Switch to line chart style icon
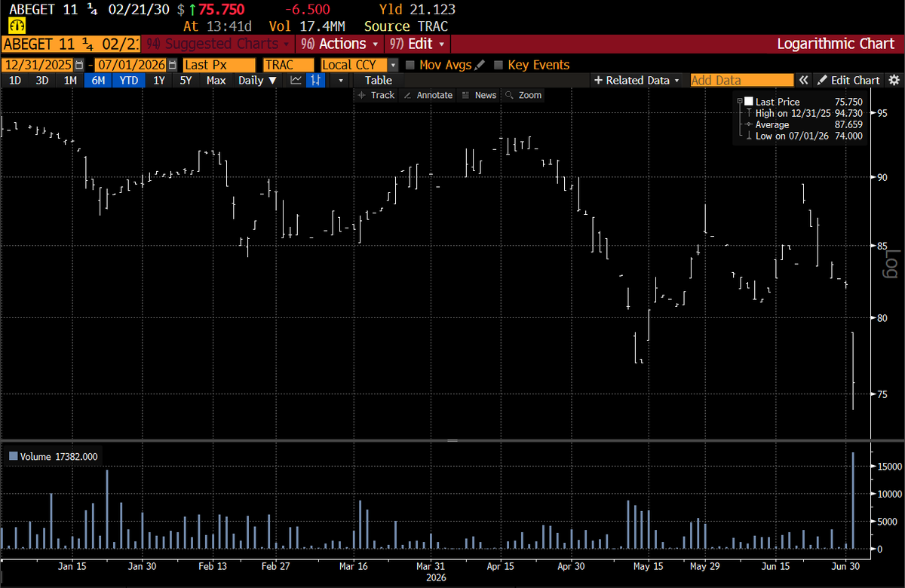905x588 pixels. 296,80
